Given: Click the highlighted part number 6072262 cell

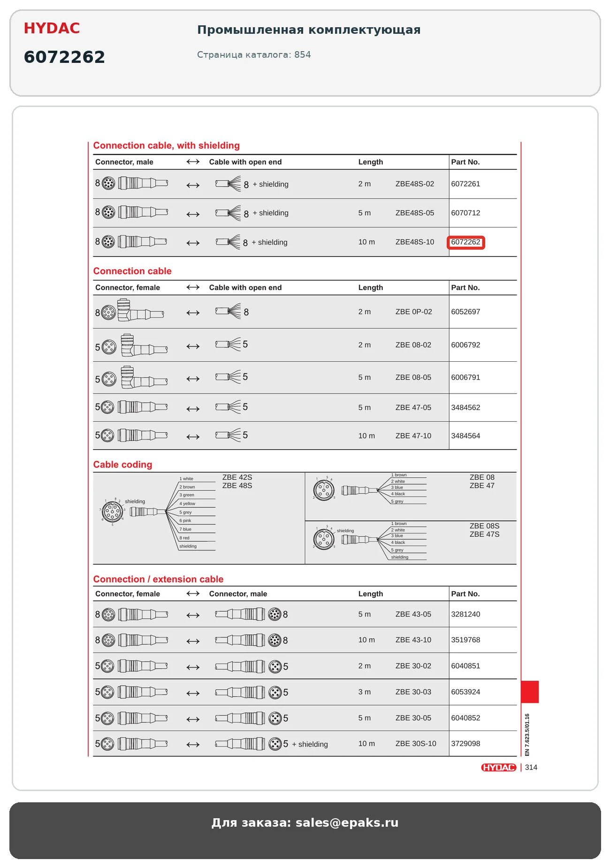Looking at the screenshot, I should coord(465,242).
